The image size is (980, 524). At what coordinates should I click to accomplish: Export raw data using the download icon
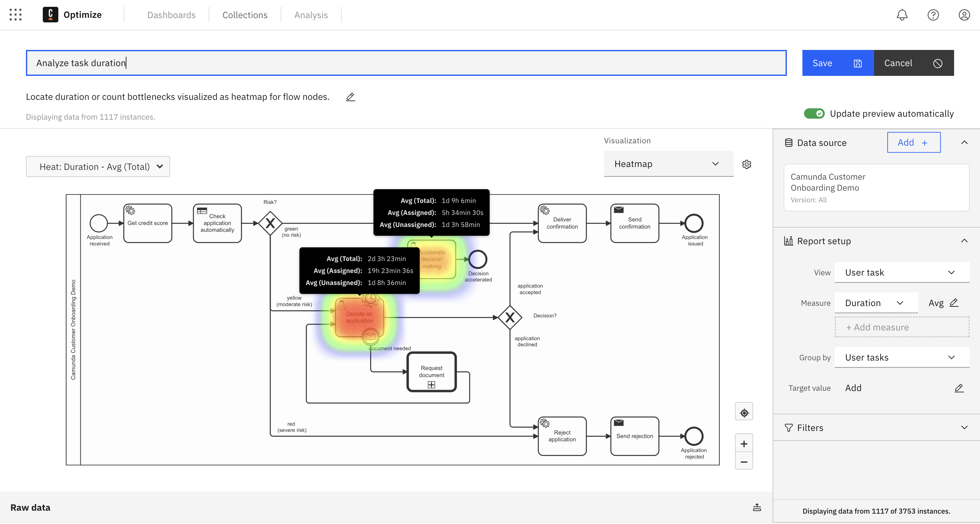pos(756,507)
